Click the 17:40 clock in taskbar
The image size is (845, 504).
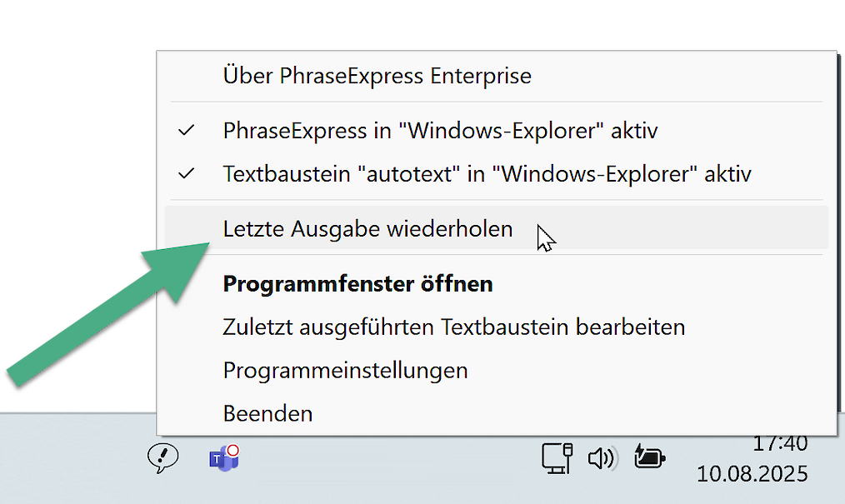point(780,445)
